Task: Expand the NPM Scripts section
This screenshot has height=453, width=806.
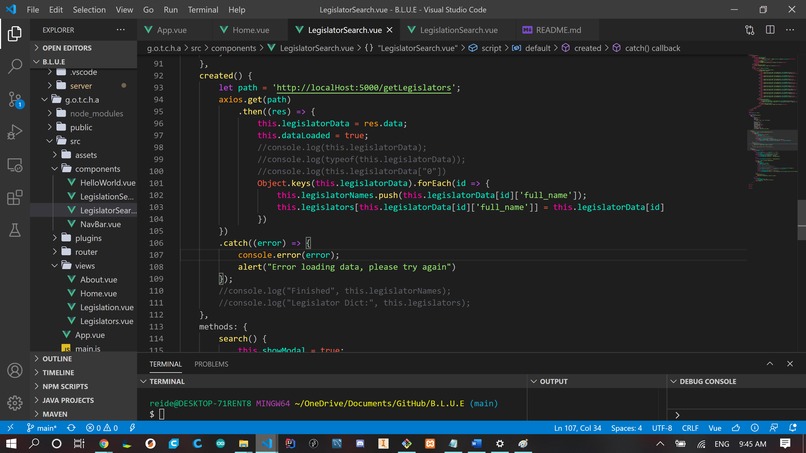Action: click(x=84, y=386)
